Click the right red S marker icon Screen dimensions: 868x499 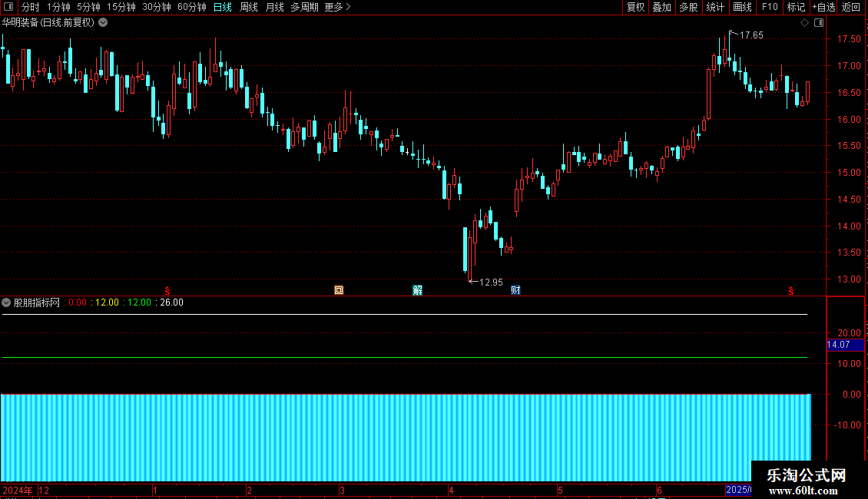click(791, 291)
